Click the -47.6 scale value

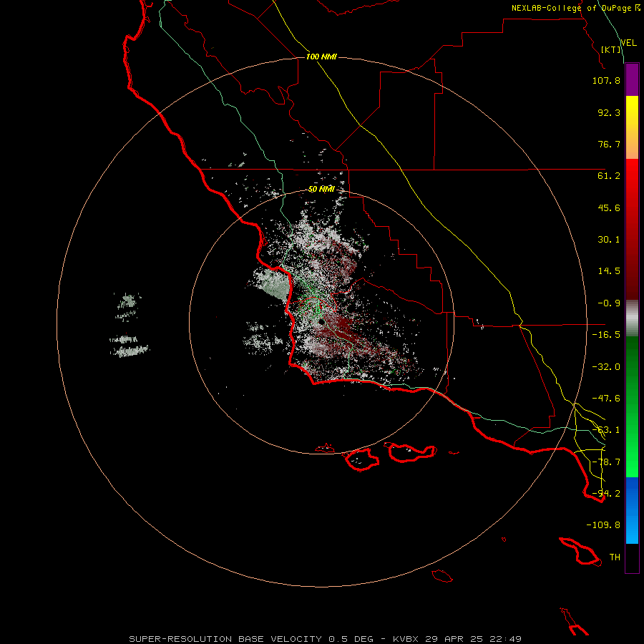[606, 399]
